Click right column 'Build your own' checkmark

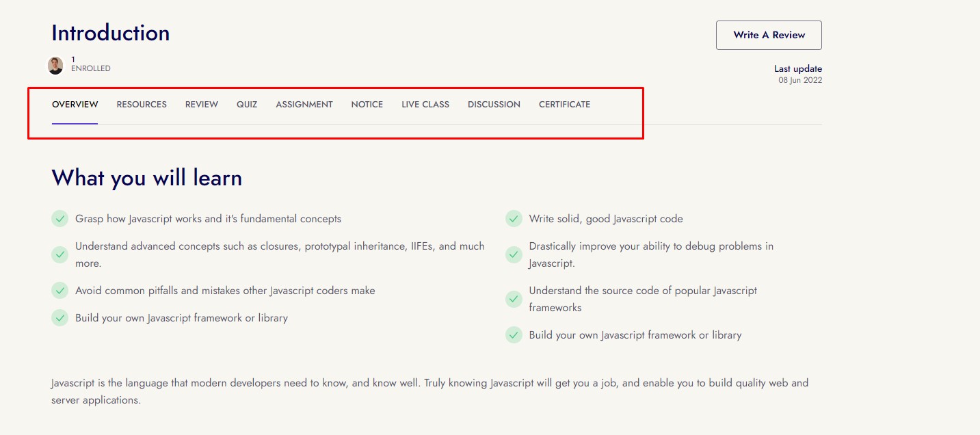[514, 335]
